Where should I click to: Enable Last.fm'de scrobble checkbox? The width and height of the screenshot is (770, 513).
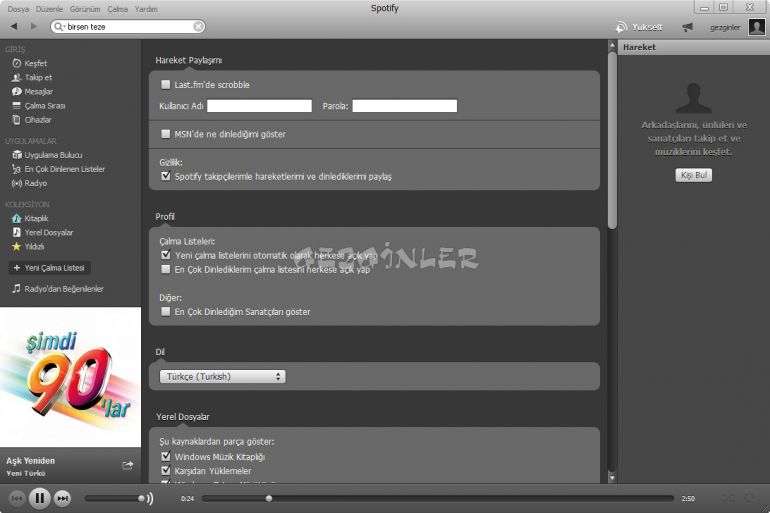pyautogui.click(x=166, y=85)
